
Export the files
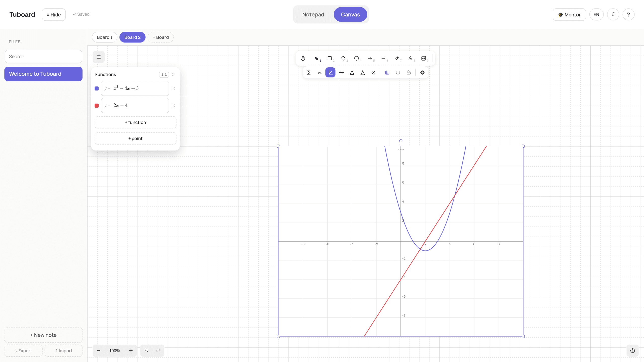click(x=23, y=351)
